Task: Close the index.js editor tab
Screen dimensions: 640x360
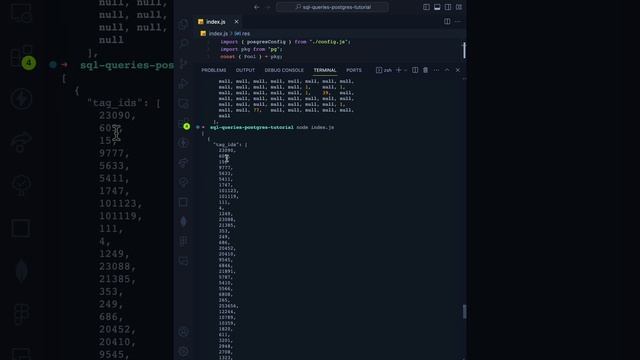Action: point(236,22)
